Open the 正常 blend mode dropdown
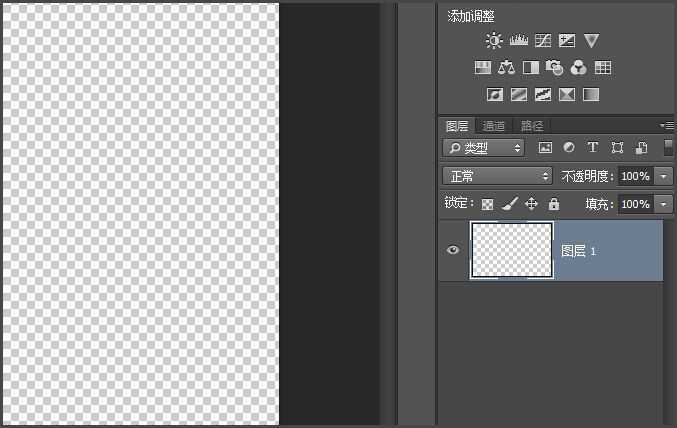Image resolution: width=677 pixels, height=428 pixels. click(498, 176)
